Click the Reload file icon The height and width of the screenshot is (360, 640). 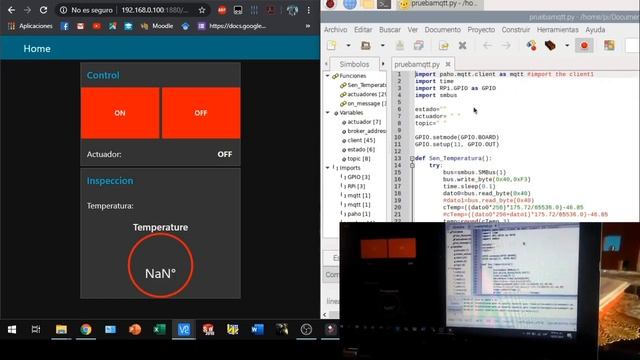tap(444, 45)
